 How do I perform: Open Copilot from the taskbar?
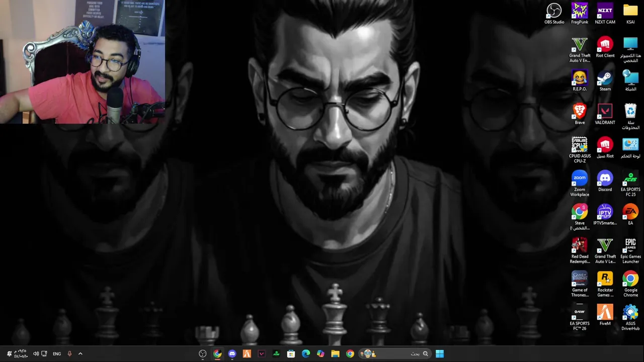(320, 354)
